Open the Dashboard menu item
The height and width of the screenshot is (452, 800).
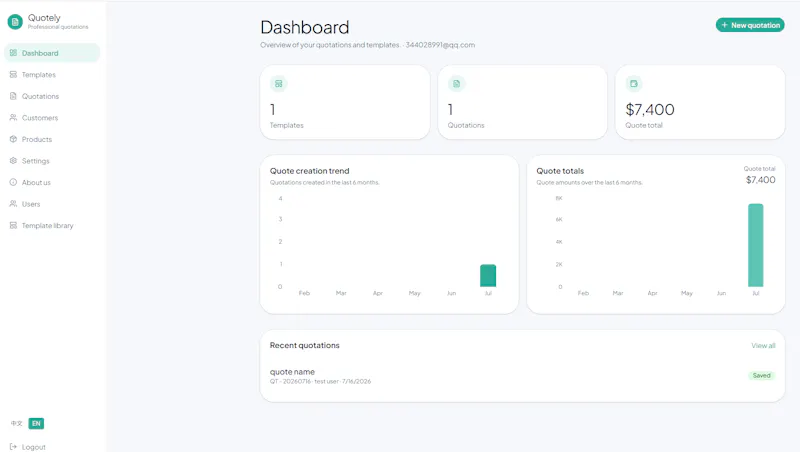point(52,53)
